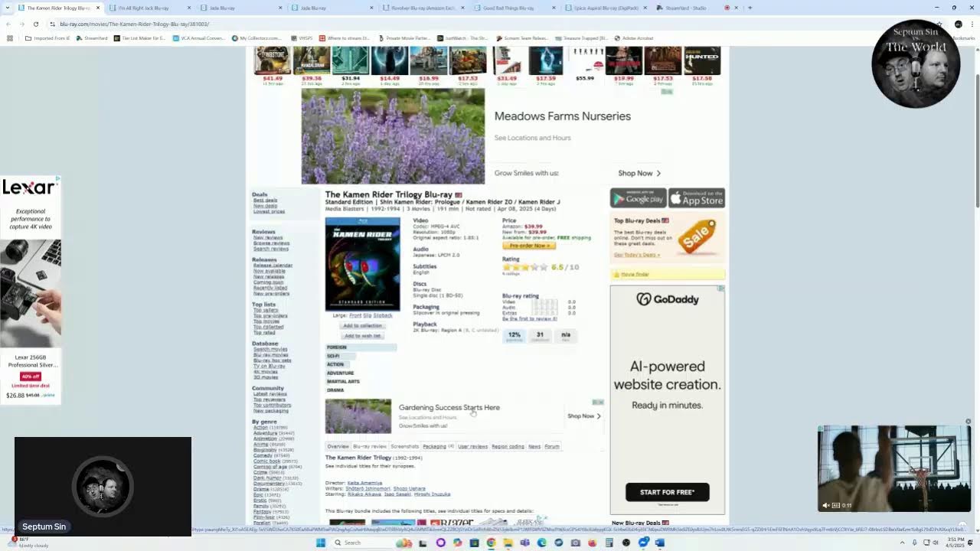Click the App Store download badge
The image size is (980, 551).
point(697,198)
